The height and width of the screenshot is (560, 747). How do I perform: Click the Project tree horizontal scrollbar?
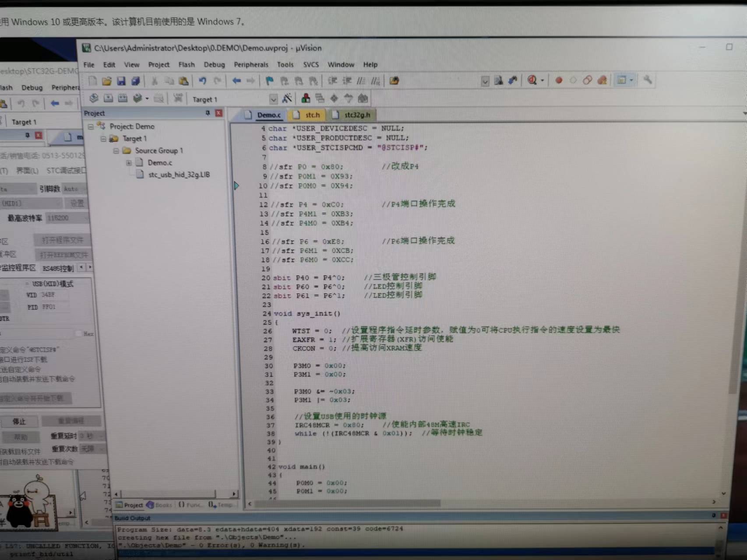(176, 494)
